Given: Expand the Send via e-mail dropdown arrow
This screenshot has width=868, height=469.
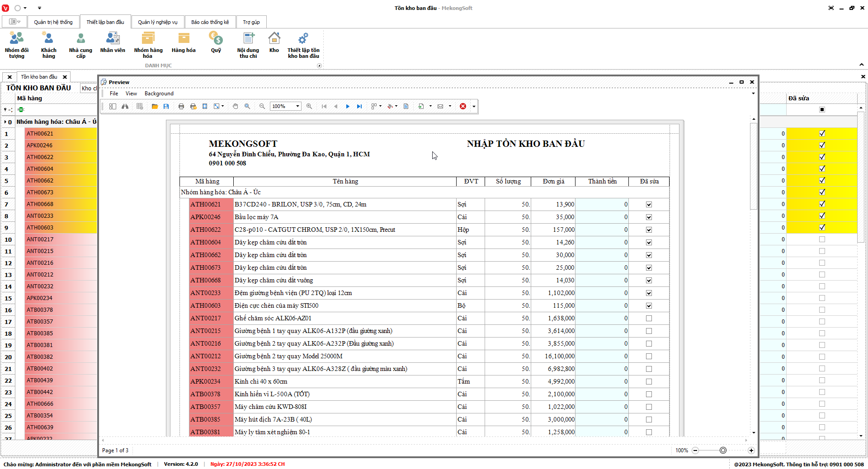Looking at the screenshot, I should [x=450, y=106].
